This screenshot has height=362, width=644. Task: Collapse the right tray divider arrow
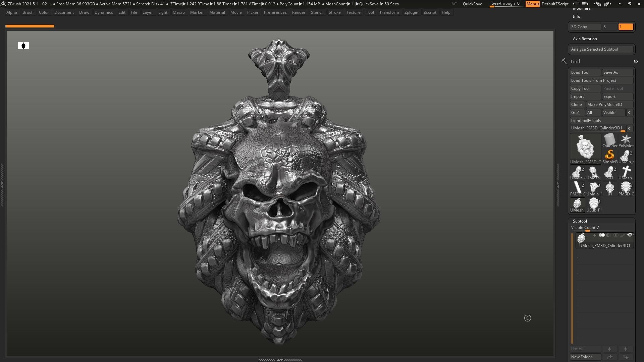[x=557, y=184]
